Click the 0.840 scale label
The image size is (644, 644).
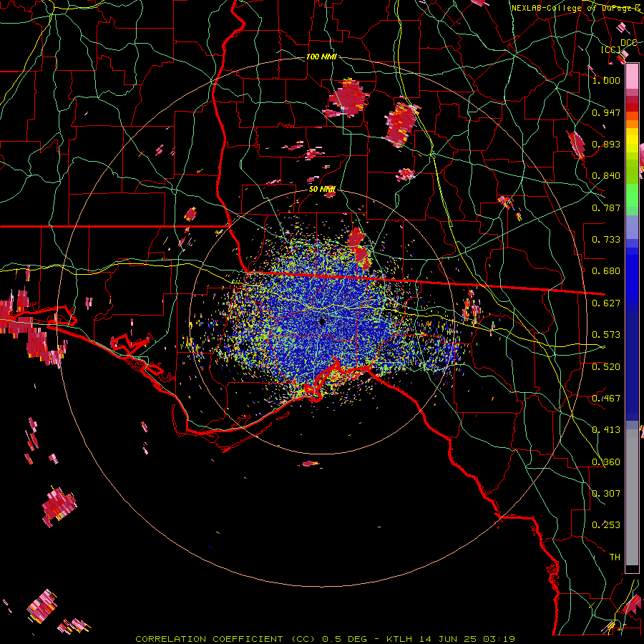tap(606, 176)
